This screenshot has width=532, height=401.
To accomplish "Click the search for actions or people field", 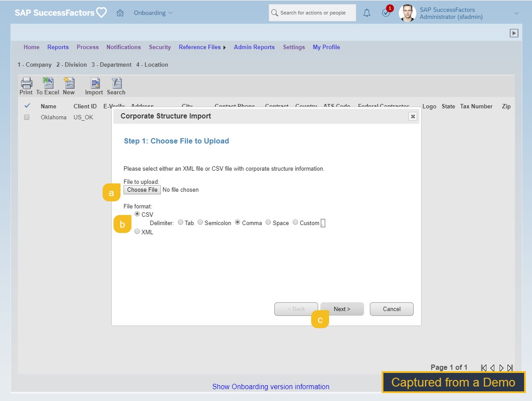I will click(x=312, y=13).
